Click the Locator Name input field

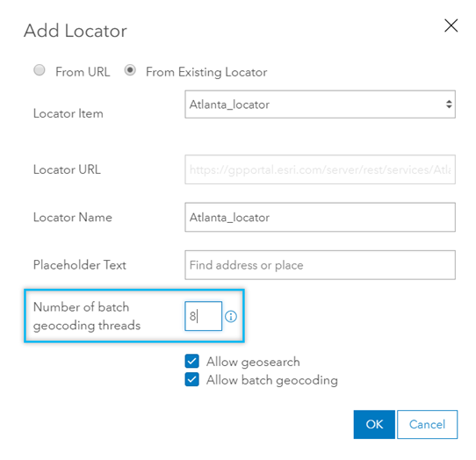320,217
